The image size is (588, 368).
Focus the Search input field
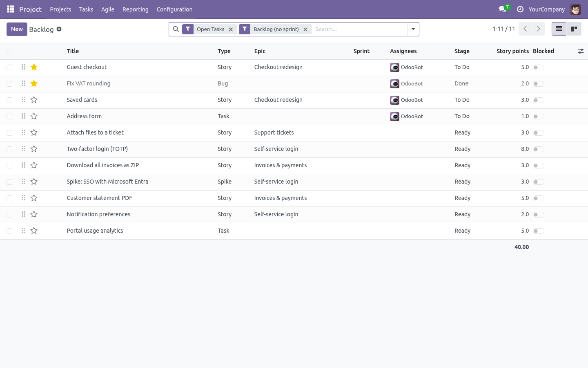click(x=359, y=29)
